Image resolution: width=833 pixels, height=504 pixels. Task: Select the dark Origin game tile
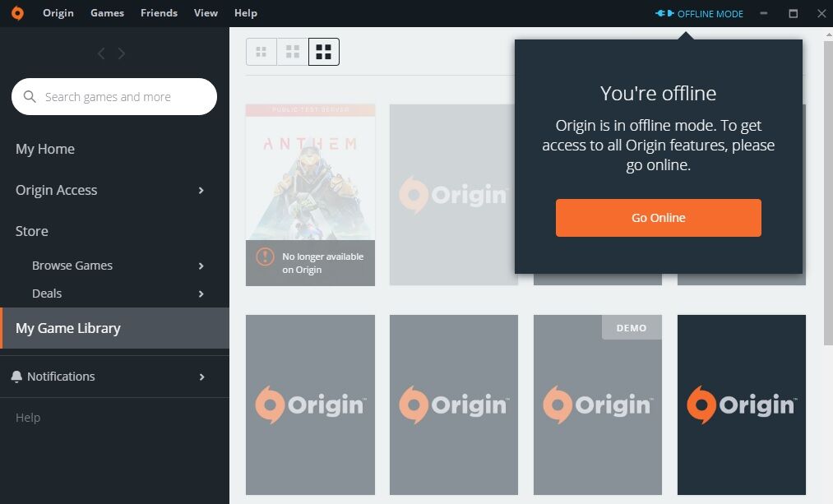pyautogui.click(x=742, y=405)
